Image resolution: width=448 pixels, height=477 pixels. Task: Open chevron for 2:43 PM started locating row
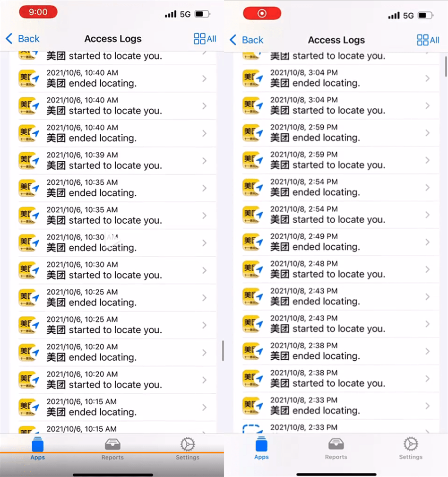pyautogui.click(x=427, y=324)
